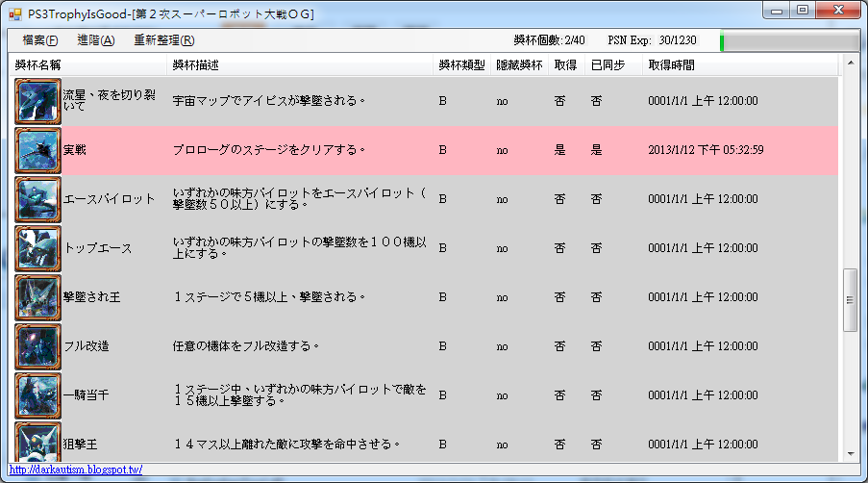Close the PS3TrophyIsGood window
The image size is (868, 483).
coord(837,11)
